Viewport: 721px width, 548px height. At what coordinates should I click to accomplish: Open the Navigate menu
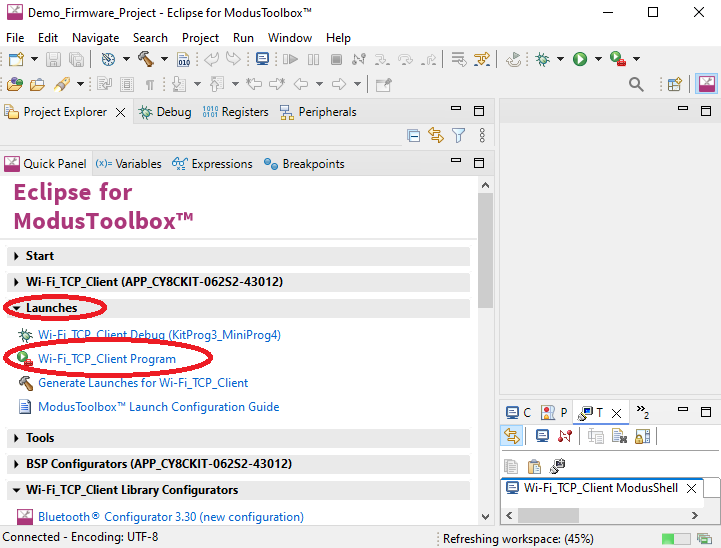(x=96, y=38)
